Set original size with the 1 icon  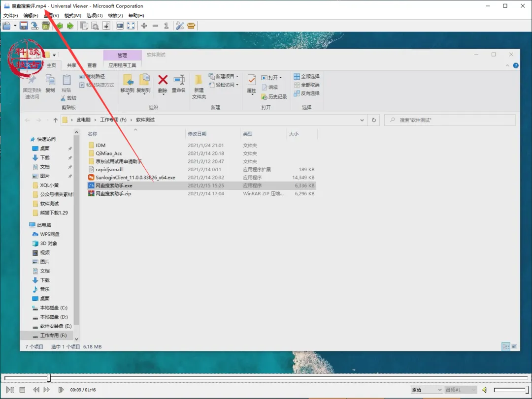click(x=166, y=26)
